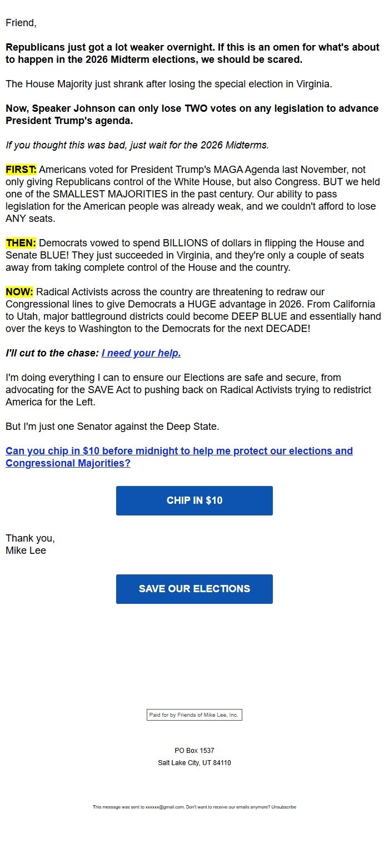Screen dimensions: 389x868
Task: Click the italic '2026 Midterms' sentence
Action: pyautogui.click(x=137, y=145)
